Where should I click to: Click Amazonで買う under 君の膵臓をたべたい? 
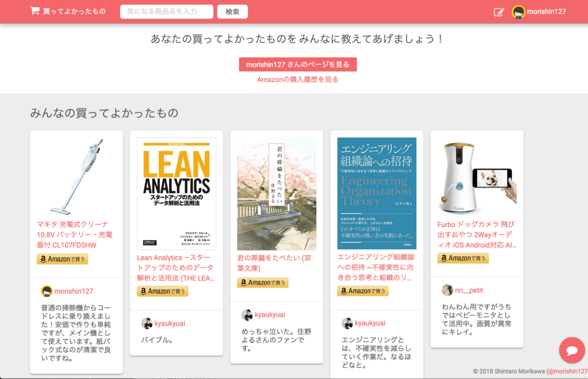pyautogui.click(x=262, y=283)
